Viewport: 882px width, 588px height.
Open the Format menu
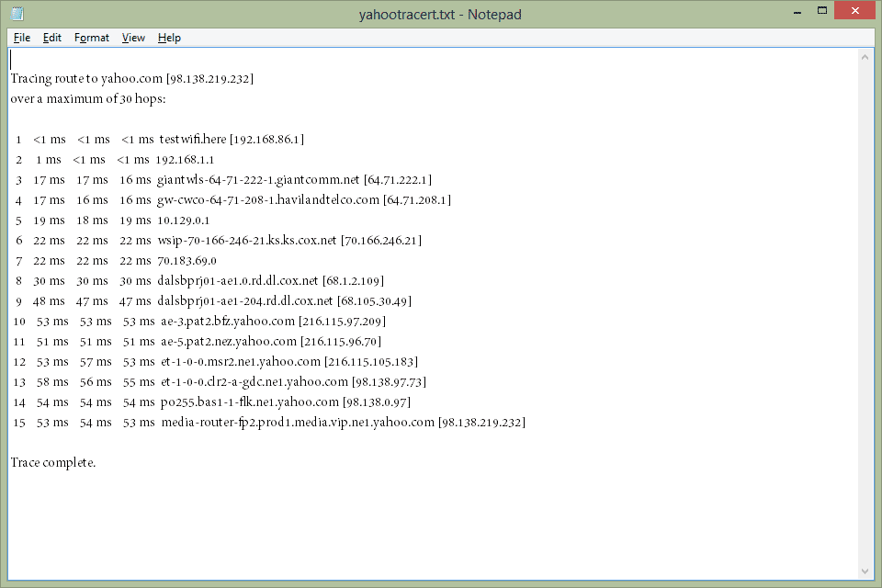coord(92,38)
